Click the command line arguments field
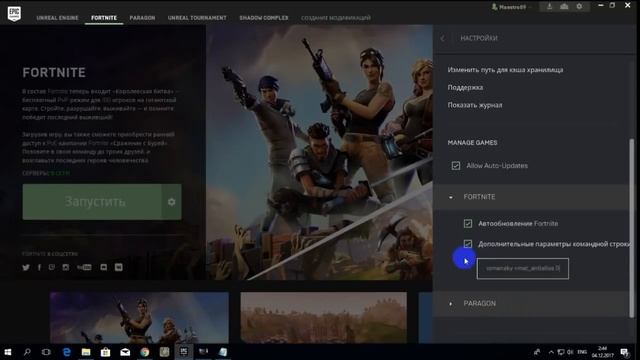640x360 pixels. [522, 269]
